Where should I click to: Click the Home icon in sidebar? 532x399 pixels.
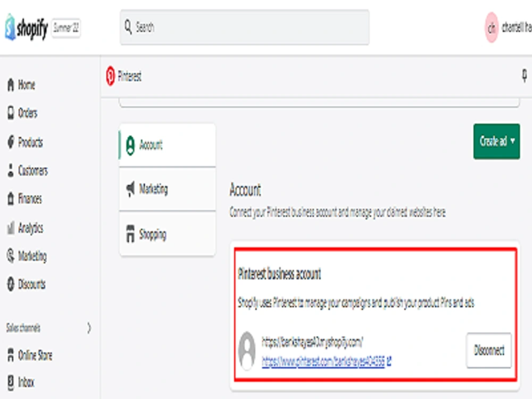pyautogui.click(x=11, y=85)
